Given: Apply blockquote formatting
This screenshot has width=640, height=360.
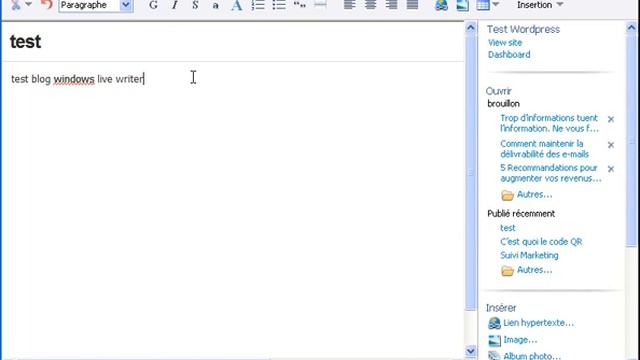Looking at the screenshot, I should click(300, 5).
